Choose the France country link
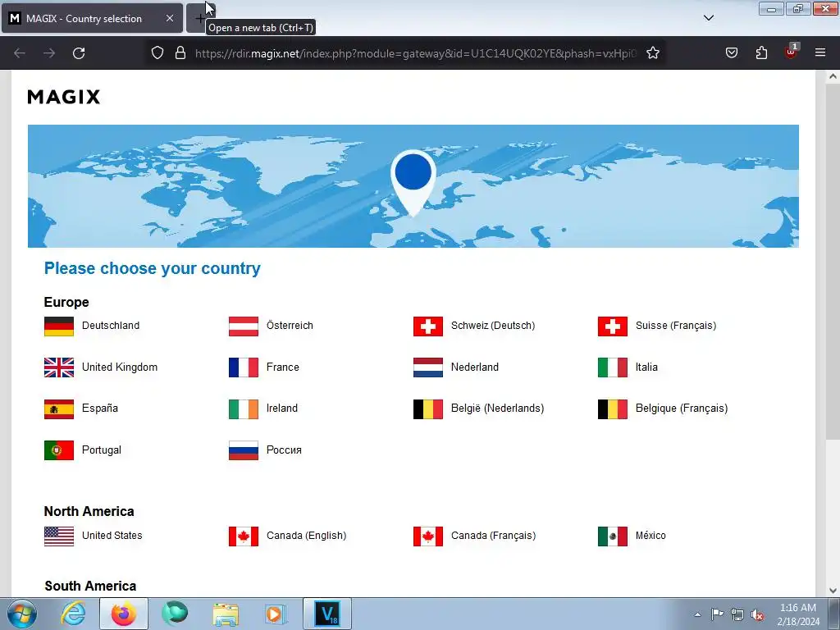This screenshot has height=630, width=840. (282, 367)
